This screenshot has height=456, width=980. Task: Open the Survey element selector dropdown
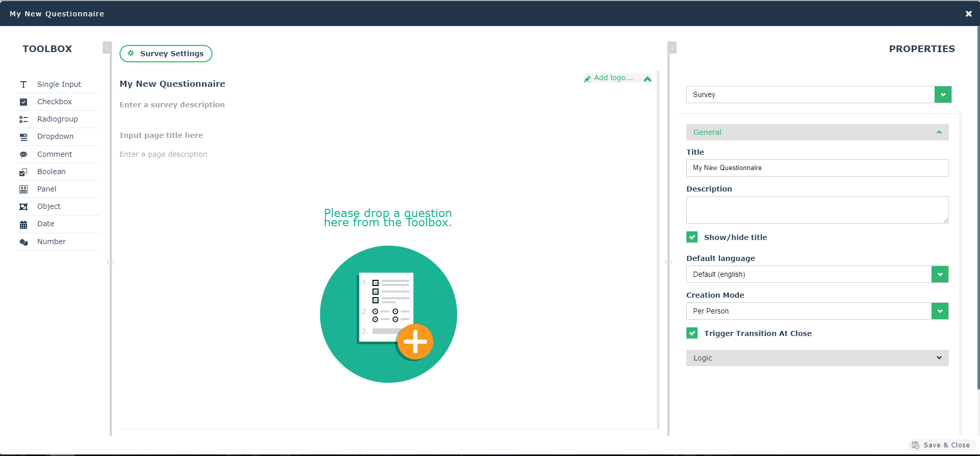point(943,94)
